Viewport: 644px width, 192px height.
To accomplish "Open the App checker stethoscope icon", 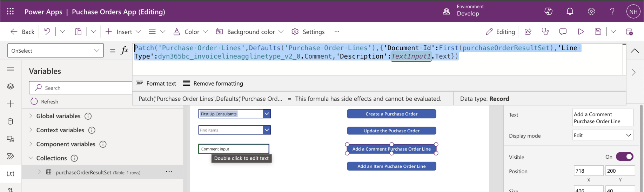I will coord(545,32).
